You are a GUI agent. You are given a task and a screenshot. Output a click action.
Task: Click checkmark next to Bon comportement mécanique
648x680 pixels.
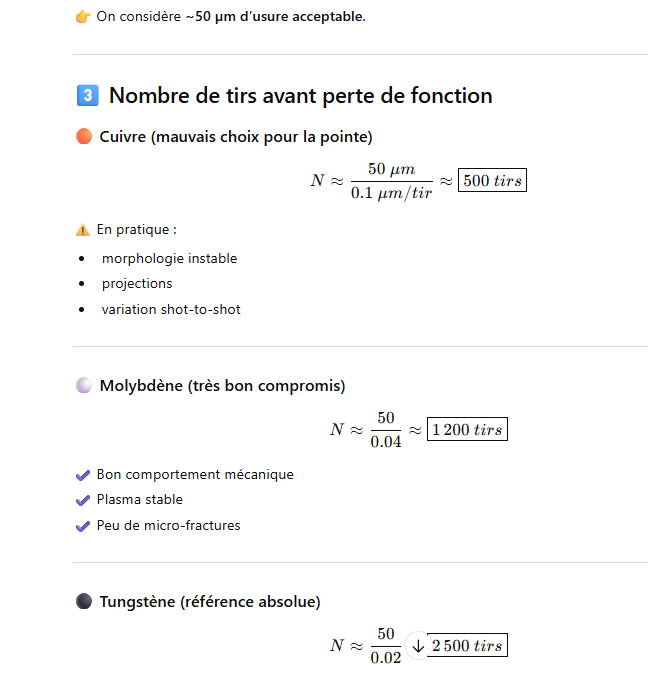point(83,475)
